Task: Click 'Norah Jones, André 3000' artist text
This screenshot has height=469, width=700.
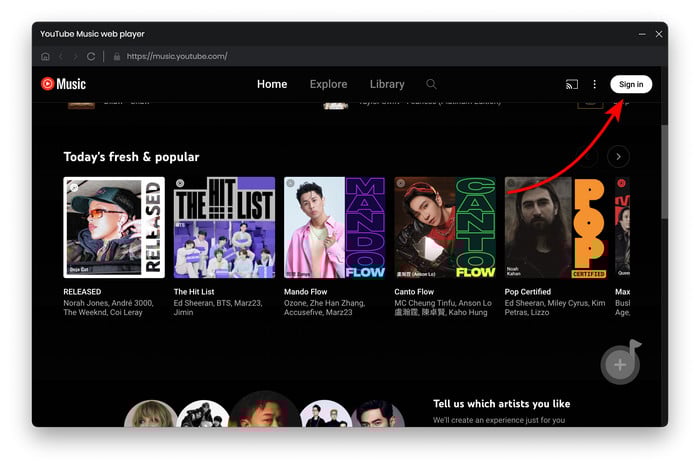Action: (108, 303)
